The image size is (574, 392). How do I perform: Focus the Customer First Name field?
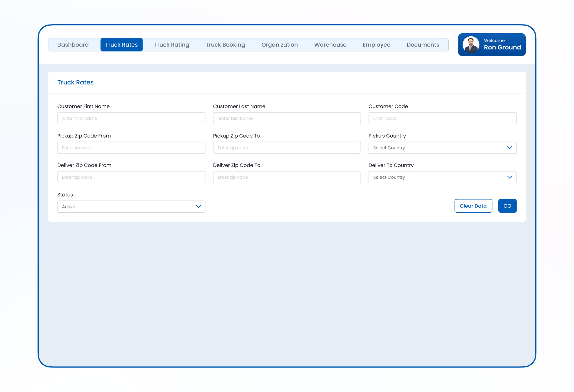click(x=131, y=118)
